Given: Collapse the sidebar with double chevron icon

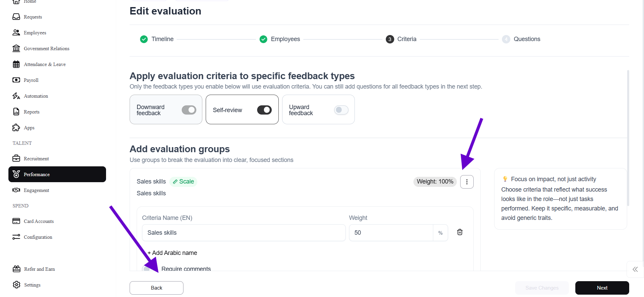Looking at the screenshot, I should [x=635, y=269].
